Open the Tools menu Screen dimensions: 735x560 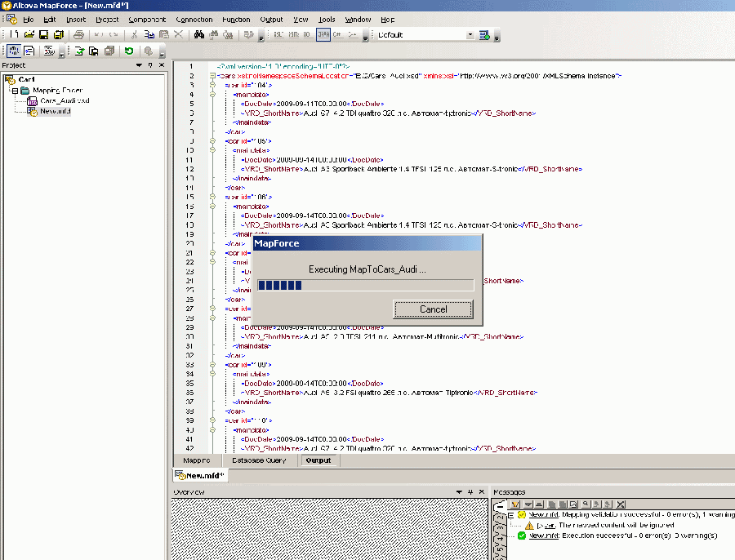click(x=327, y=20)
